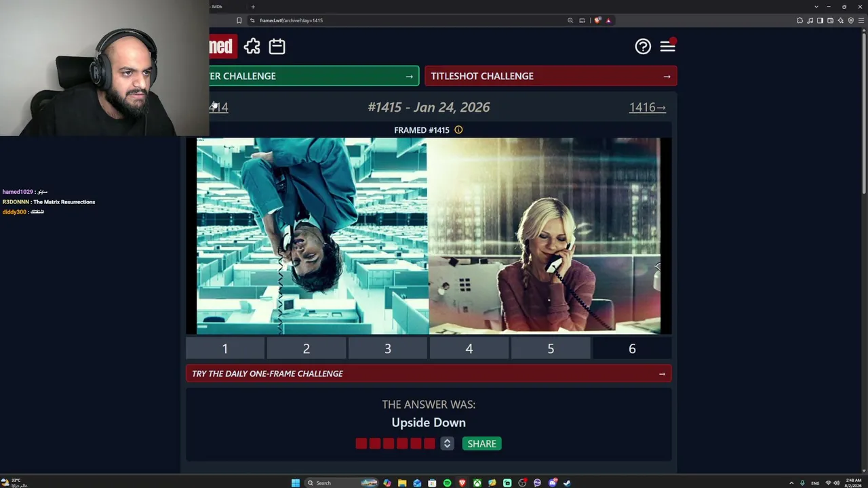Open the Wi-Fi network icon in system tray
Image resolution: width=868 pixels, height=488 pixels.
click(x=828, y=483)
